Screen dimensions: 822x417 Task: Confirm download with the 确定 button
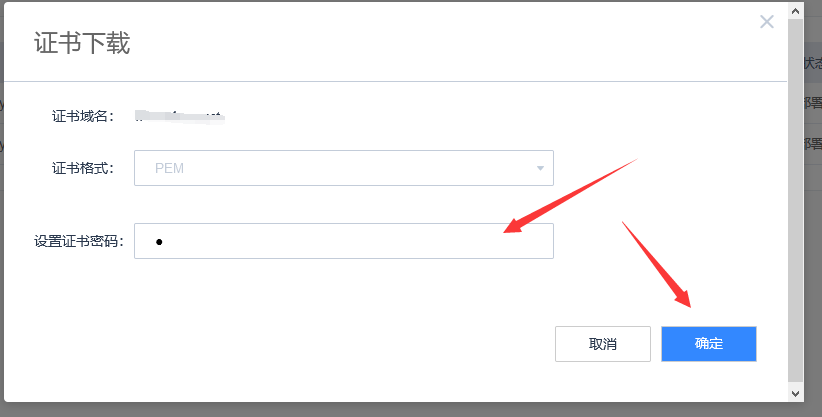(x=709, y=344)
